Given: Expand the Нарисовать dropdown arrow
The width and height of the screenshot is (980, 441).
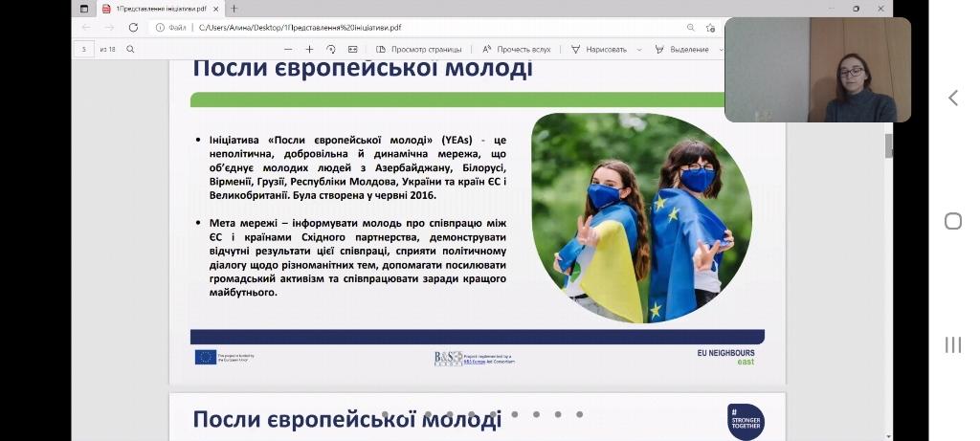Looking at the screenshot, I should tap(636, 49).
